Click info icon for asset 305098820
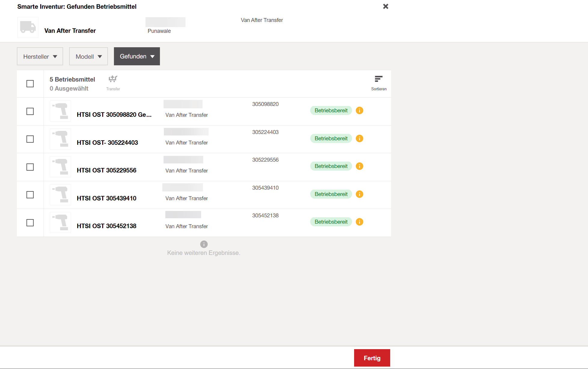The width and height of the screenshot is (588, 369). point(359,110)
